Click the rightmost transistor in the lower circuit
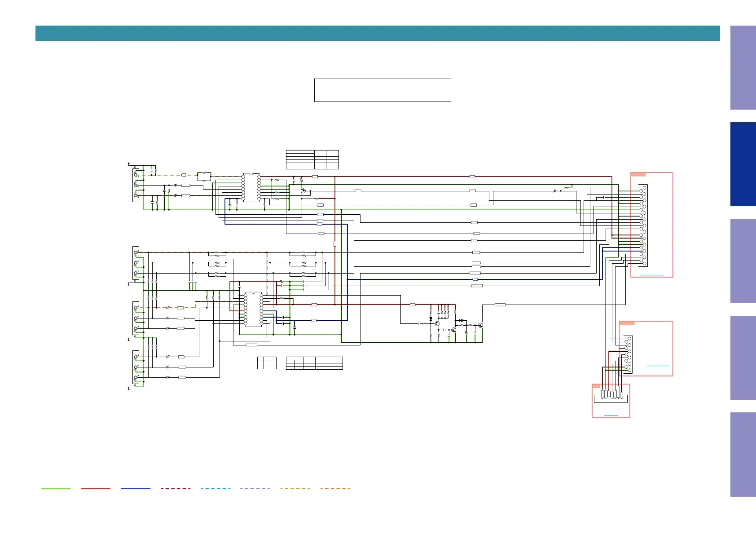 coord(480,325)
